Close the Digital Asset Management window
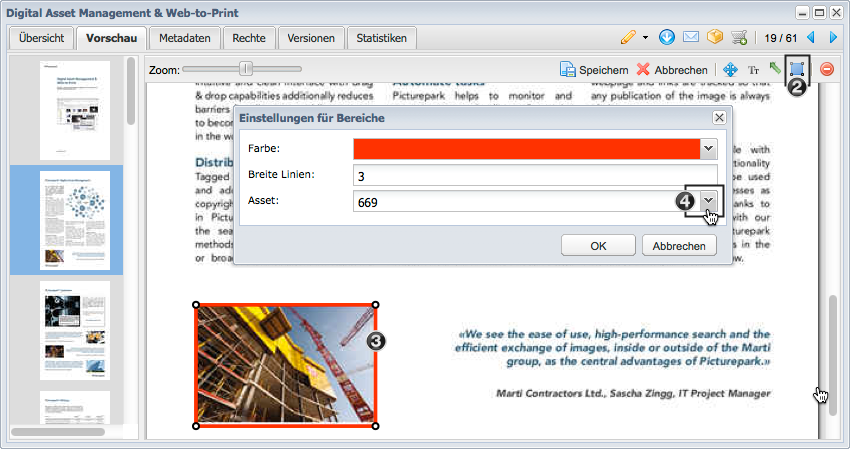Screen dimensions: 850x449 pyautogui.click(x=836, y=12)
